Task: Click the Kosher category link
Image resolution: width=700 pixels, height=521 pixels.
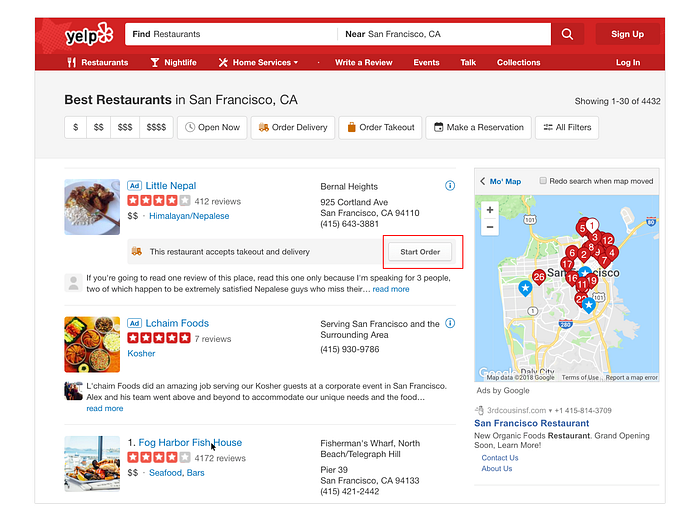Action: coord(141,354)
